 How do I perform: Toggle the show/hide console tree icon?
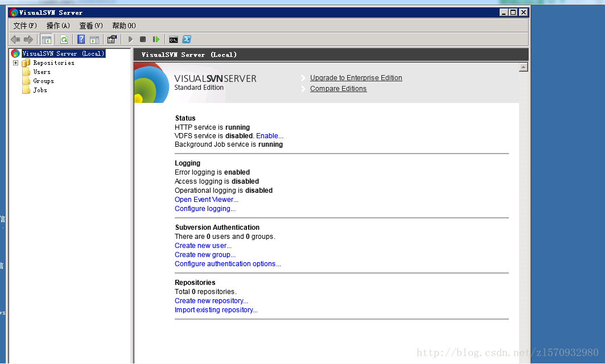47,39
